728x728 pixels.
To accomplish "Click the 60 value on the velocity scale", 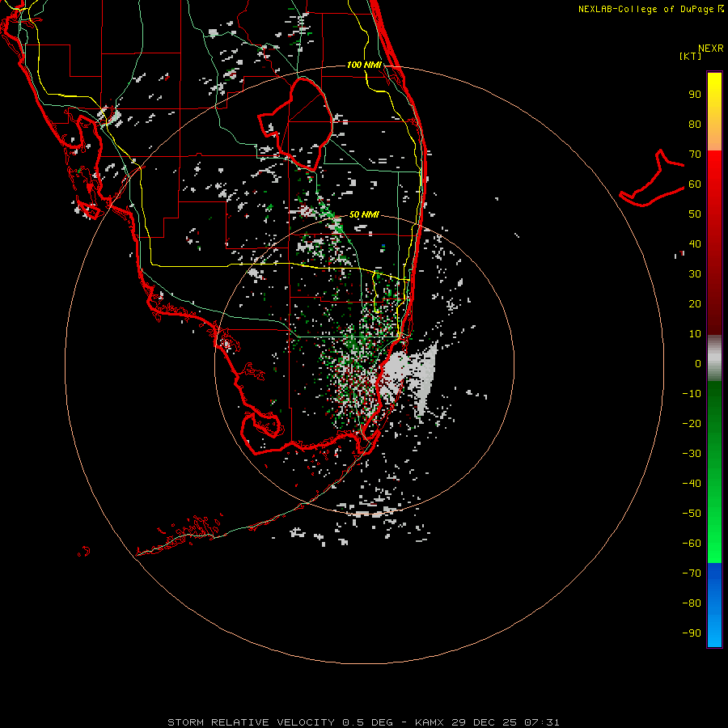I will coord(695,184).
